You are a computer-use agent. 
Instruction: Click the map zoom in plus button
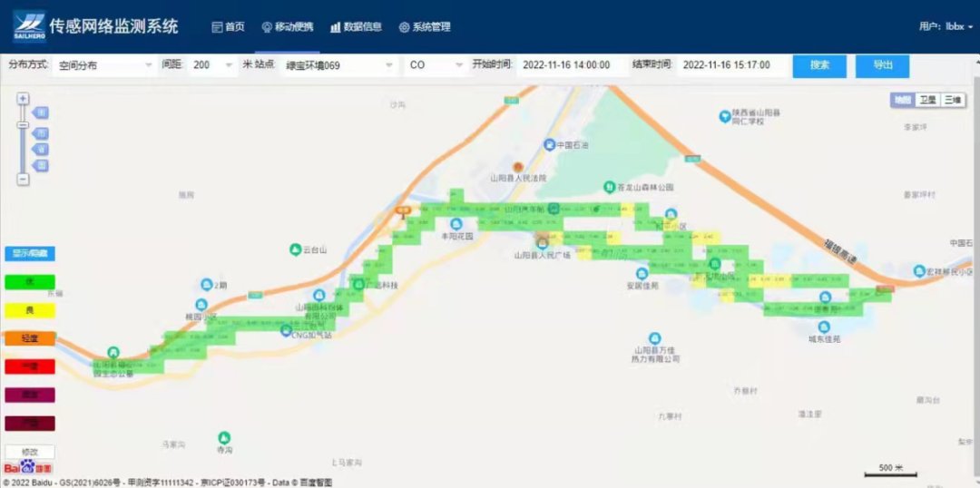click(x=23, y=99)
